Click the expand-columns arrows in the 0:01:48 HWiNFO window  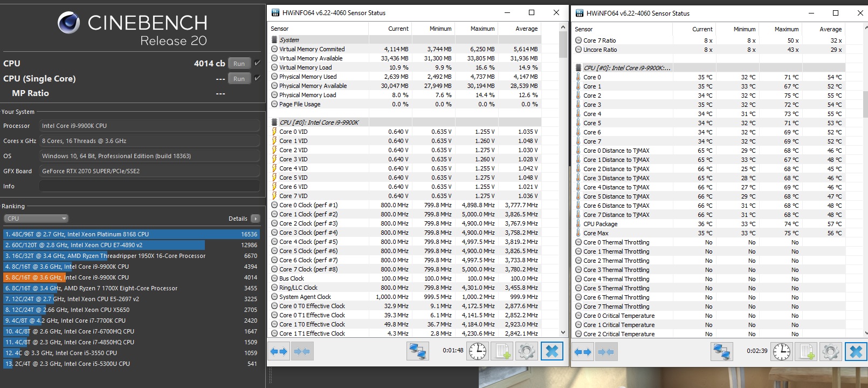coord(279,351)
